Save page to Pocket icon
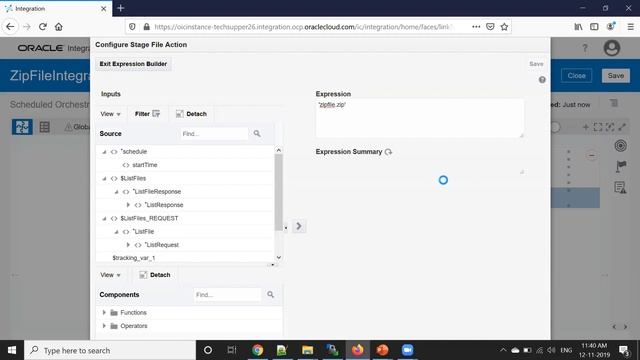This screenshot has height=360, width=640. (490, 27)
